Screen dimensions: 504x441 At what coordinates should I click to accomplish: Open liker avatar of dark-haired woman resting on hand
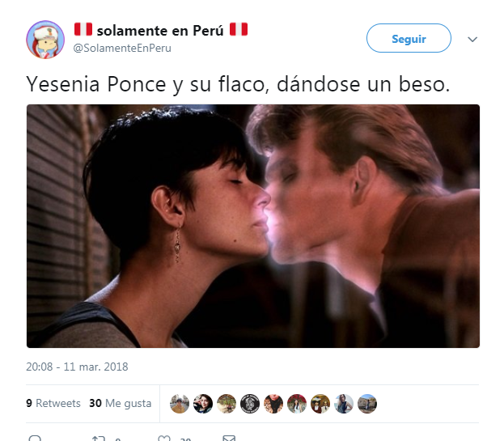(x=203, y=404)
